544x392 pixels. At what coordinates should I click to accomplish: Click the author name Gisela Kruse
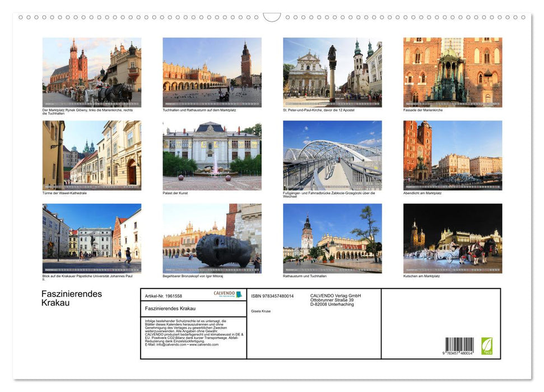pyautogui.click(x=260, y=311)
